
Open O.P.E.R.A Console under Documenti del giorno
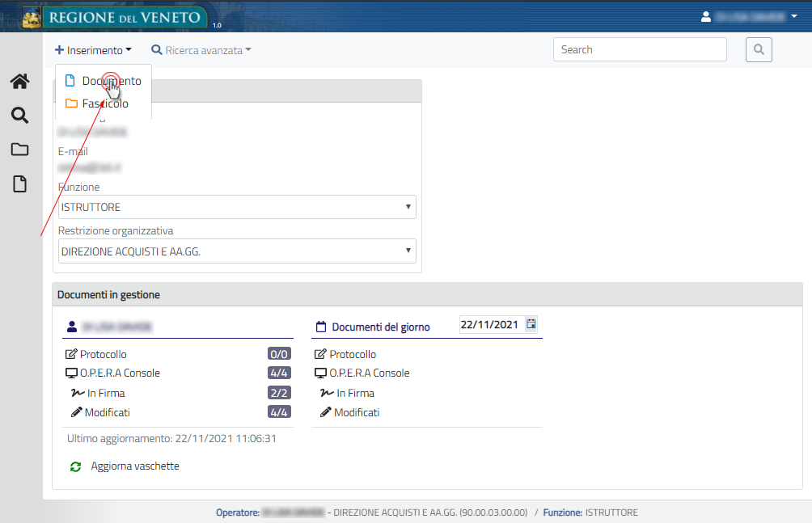[x=370, y=373]
